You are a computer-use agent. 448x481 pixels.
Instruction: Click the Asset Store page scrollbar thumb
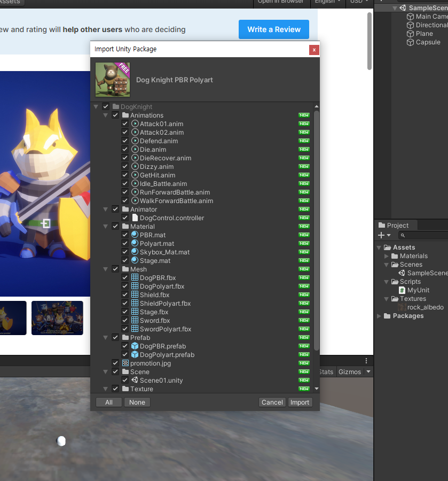(370, 41)
